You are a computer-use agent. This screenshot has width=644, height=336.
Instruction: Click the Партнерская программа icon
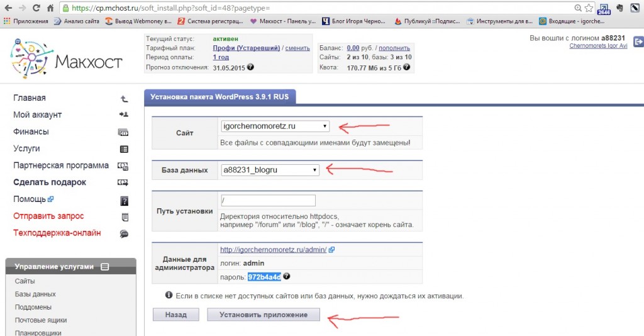tap(123, 166)
